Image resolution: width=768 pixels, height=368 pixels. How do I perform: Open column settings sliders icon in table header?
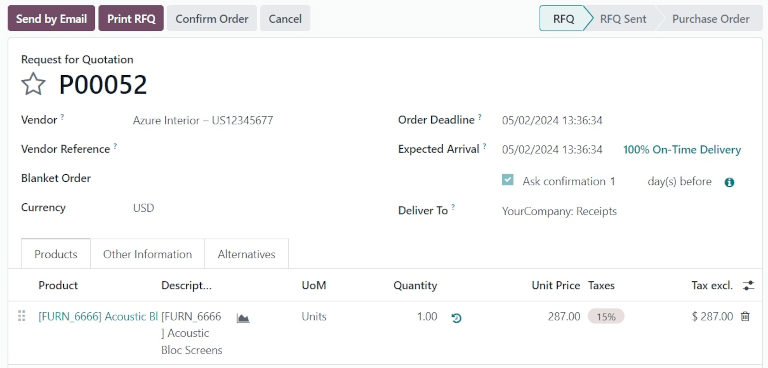tap(748, 285)
